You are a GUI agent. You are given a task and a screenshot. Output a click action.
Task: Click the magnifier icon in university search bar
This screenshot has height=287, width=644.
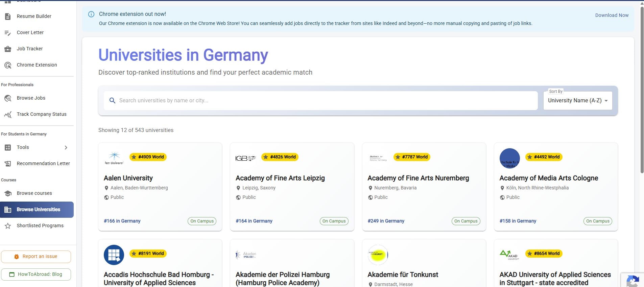pos(113,100)
